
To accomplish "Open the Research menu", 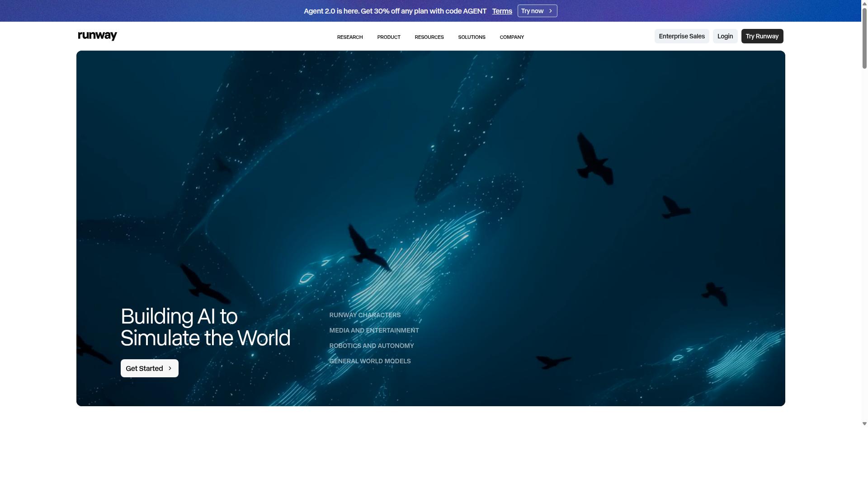I will click(350, 37).
